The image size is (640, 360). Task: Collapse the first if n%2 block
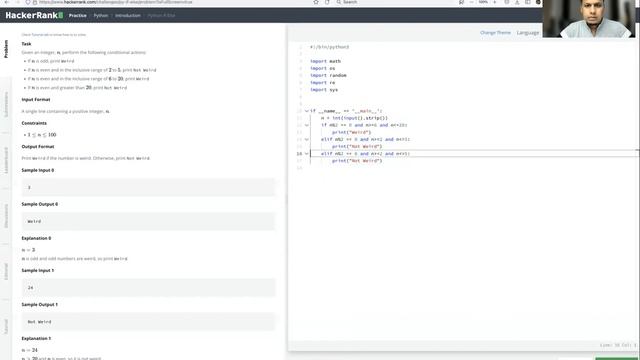(x=307, y=125)
